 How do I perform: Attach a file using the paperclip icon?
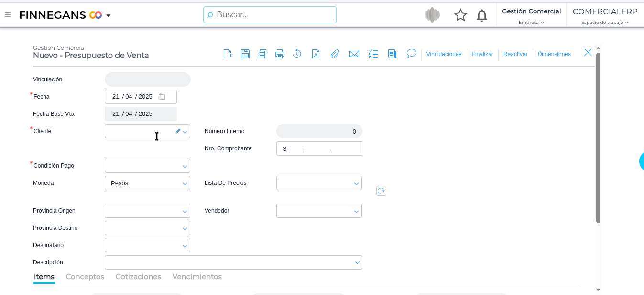coord(335,54)
